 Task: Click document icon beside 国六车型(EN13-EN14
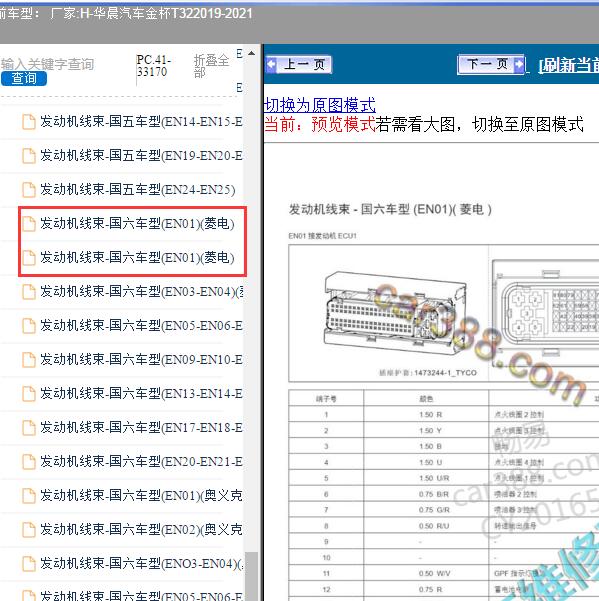(x=29, y=394)
